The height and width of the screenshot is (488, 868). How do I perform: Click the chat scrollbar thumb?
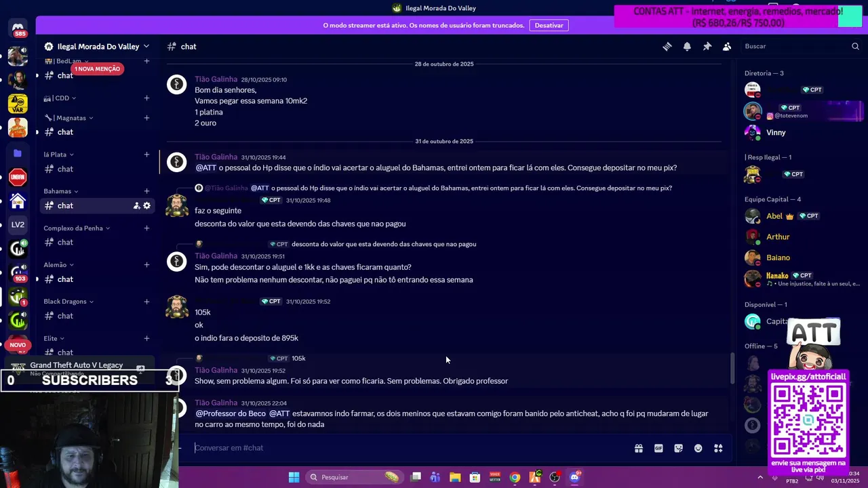pos(732,368)
